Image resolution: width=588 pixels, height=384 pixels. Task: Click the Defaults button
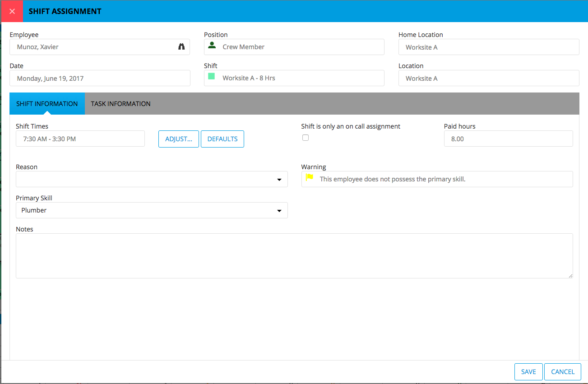point(222,139)
